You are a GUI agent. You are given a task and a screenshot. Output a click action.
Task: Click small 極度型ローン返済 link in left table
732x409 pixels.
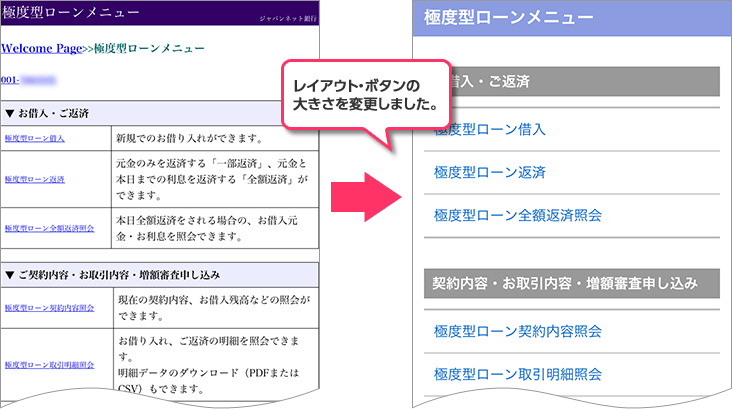[35, 180]
